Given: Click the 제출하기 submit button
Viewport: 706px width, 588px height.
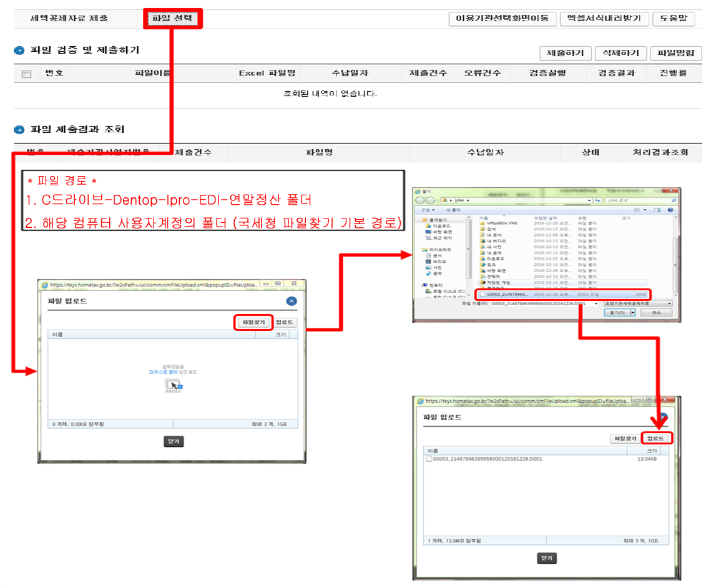Looking at the screenshot, I should [x=566, y=53].
